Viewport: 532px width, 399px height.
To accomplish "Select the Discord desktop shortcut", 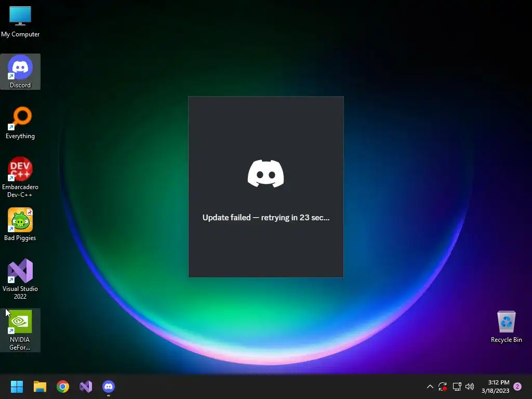I will coord(20,72).
